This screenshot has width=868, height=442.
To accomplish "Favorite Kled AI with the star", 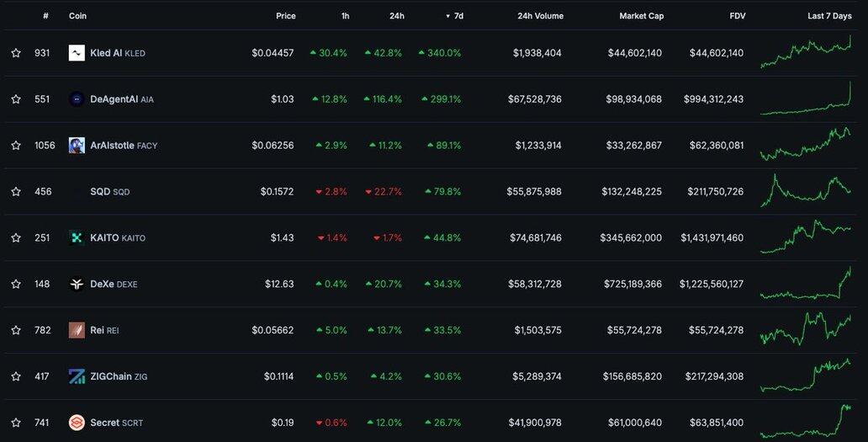I will [x=16, y=53].
